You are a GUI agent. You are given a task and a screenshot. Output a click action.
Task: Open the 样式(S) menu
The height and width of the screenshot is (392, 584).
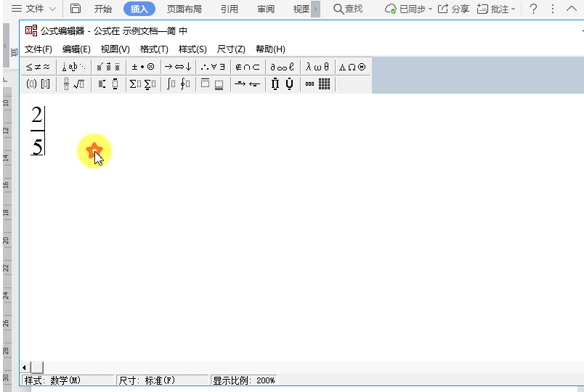[192, 49]
